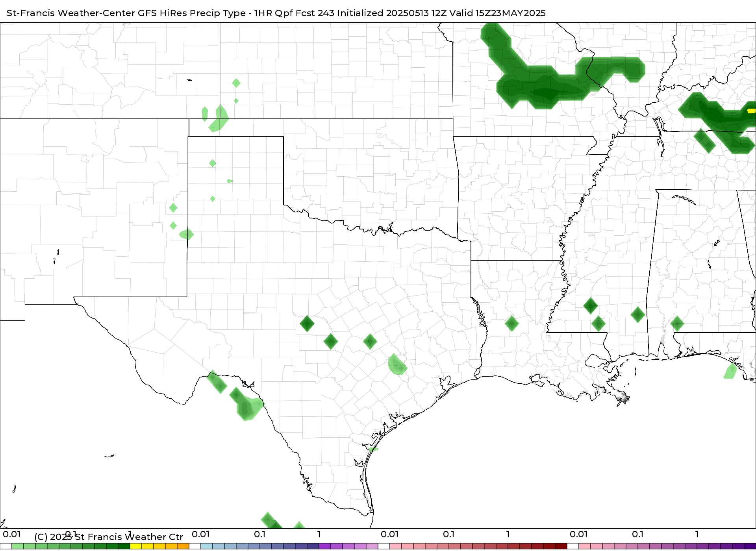Select the darkest green legend swatch
Viewport: 756px width, 551px height.
coord(124,546)
